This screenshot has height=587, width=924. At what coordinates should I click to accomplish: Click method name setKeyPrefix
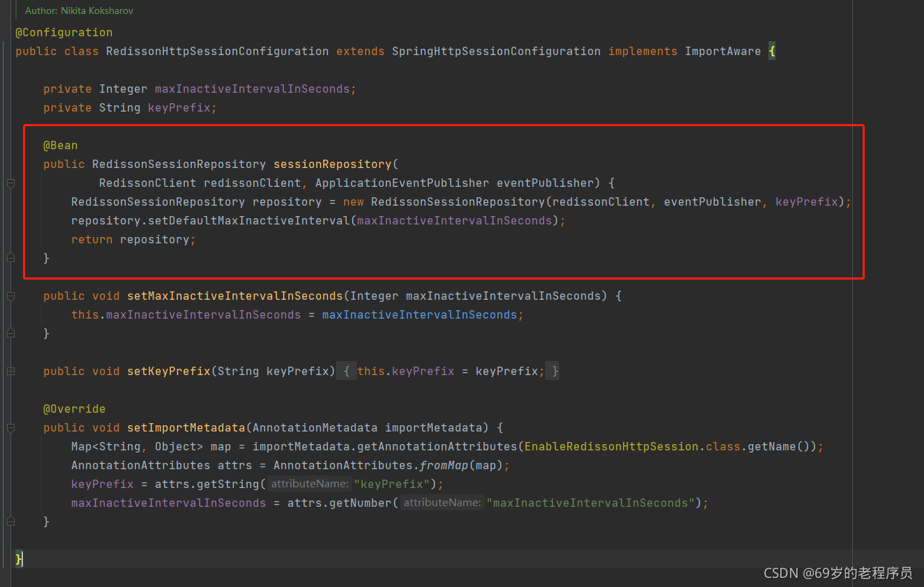click(169, 372)
